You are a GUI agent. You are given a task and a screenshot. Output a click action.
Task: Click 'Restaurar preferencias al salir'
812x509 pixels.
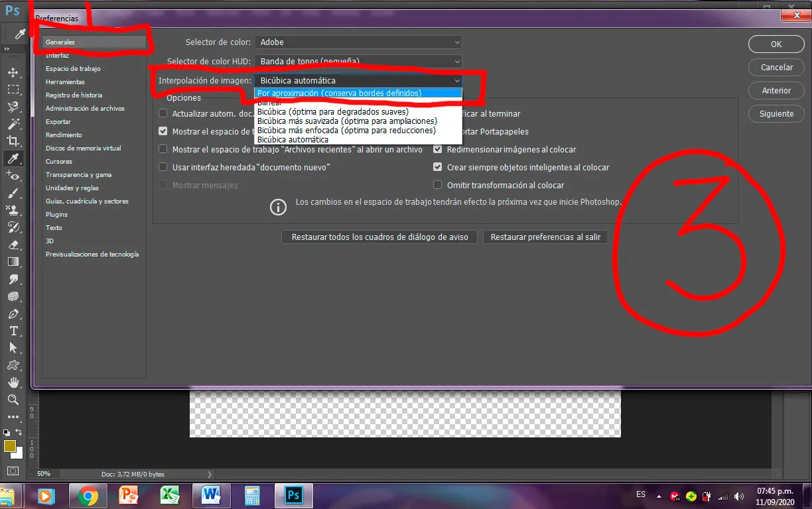click(x=545, y=237)
